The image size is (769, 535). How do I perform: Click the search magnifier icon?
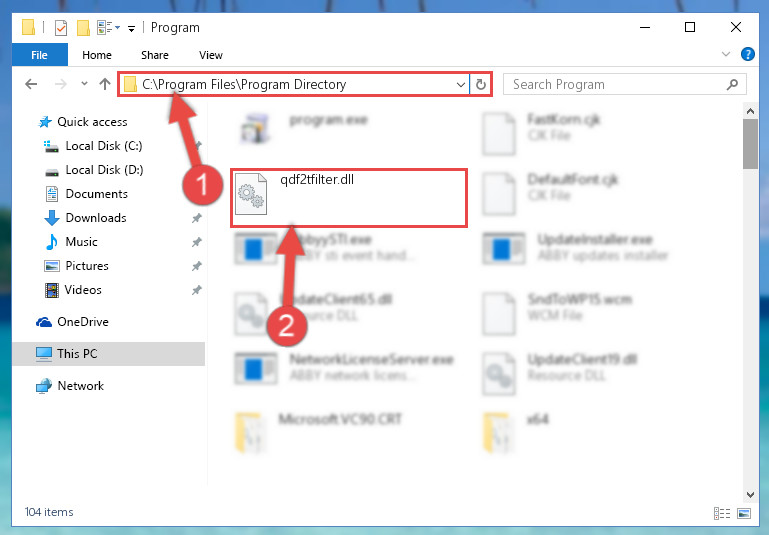[732, 84]
